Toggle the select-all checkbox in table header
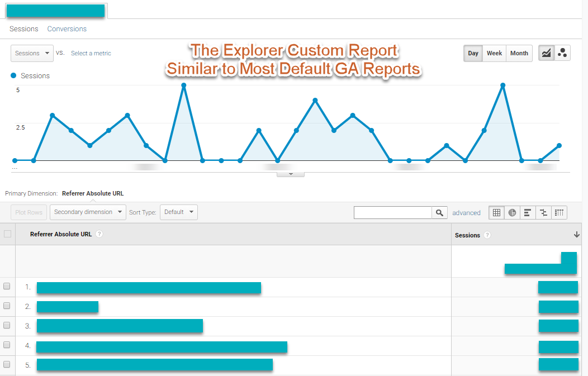Screen dimensions: 588x376 pos(7,234)
